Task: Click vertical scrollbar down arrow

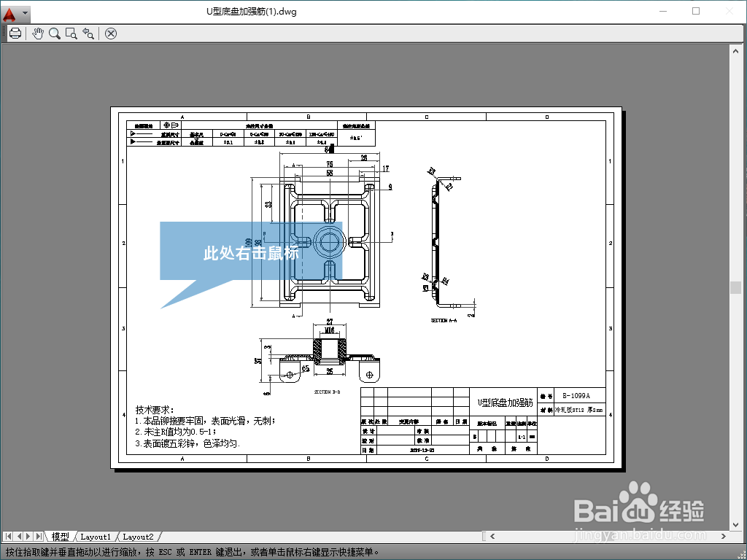Action: click(735, 525)
